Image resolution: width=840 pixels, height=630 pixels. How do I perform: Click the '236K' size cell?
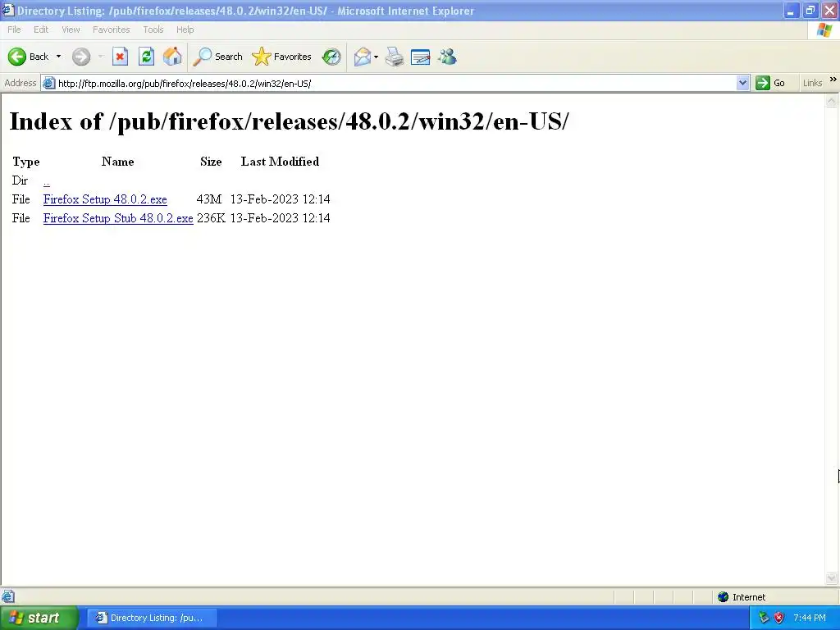(211, 218)
